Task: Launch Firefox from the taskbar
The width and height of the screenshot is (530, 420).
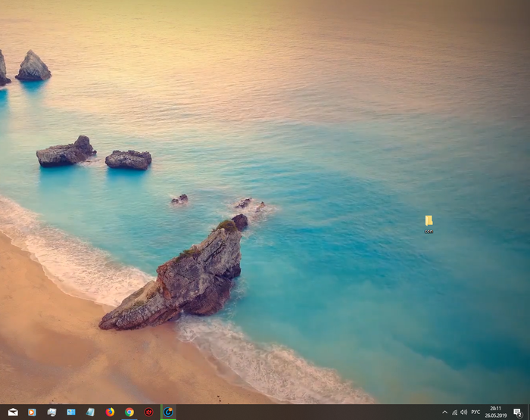Action: click(x=111, y=412)
